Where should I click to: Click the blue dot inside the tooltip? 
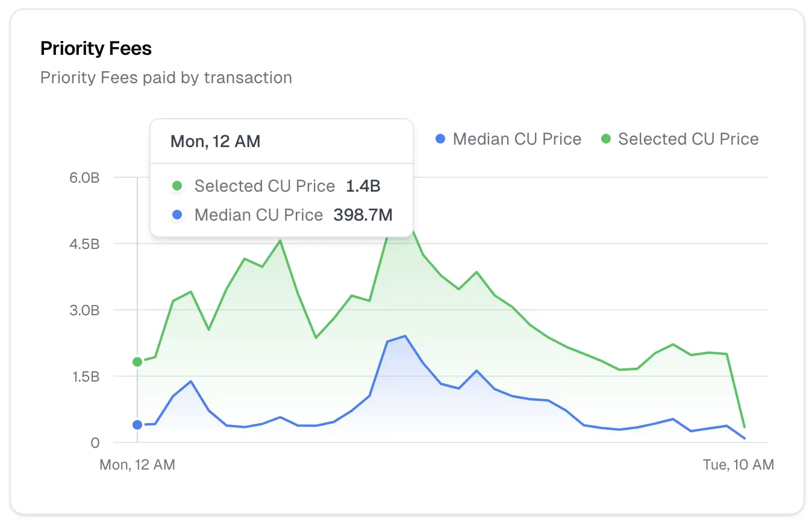177,215
